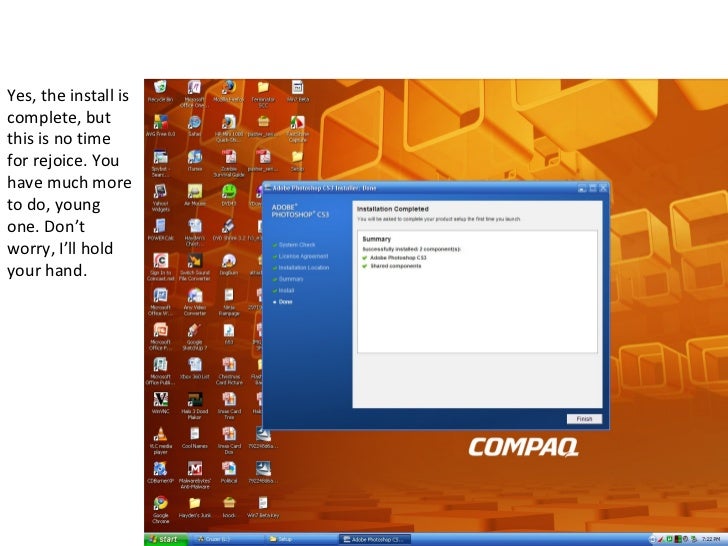Click the Shared components summary entry
The width and height of the screenshot is (728, 546).
391,266
